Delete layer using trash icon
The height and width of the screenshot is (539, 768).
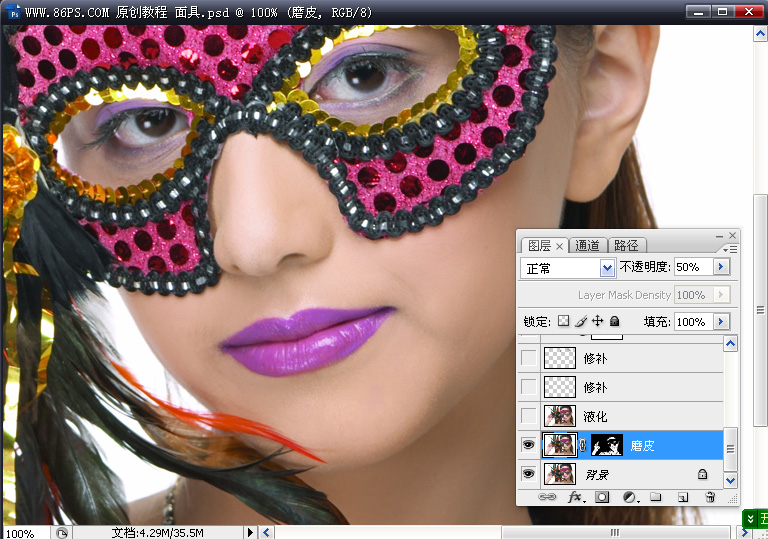click(x=710, y=496)
